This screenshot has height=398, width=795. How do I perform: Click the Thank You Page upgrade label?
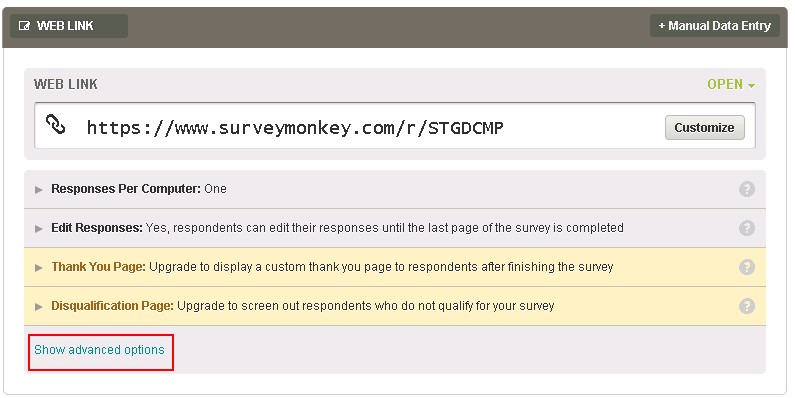[98, 267]
